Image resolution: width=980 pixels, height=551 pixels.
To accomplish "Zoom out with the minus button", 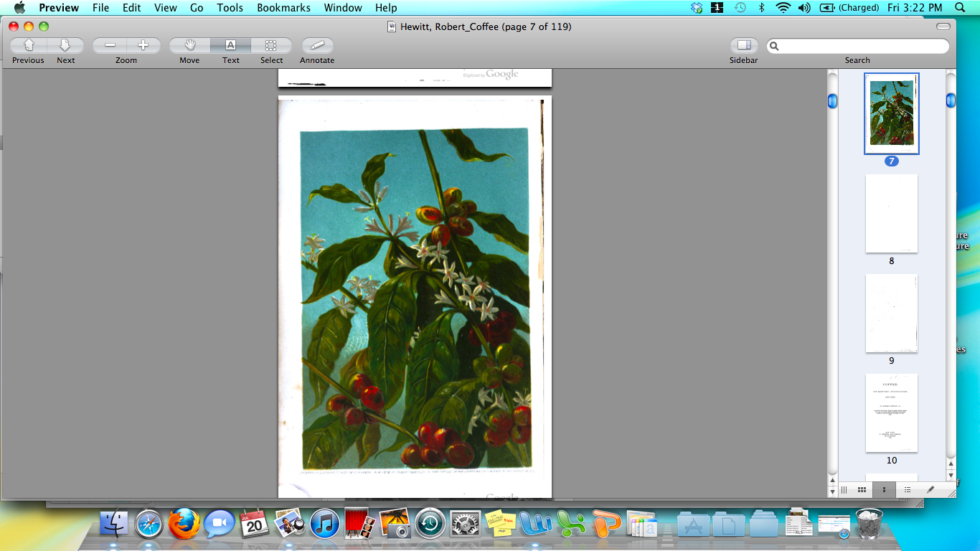I will click(110, 45).
